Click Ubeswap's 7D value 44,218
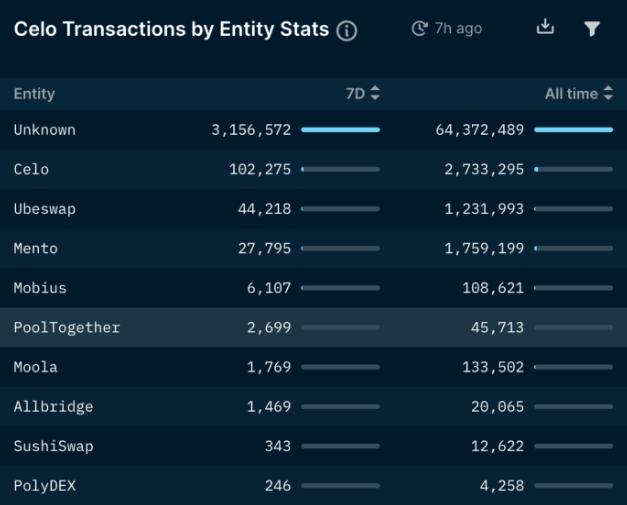This screenshot has height=505, width=627. [x=264, y=209]
